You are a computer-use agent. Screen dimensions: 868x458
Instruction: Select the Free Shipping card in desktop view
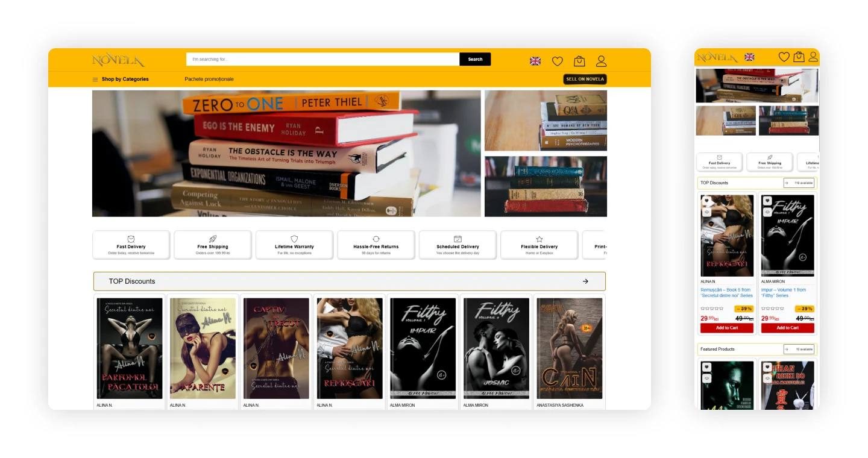[x=213, y=245]
